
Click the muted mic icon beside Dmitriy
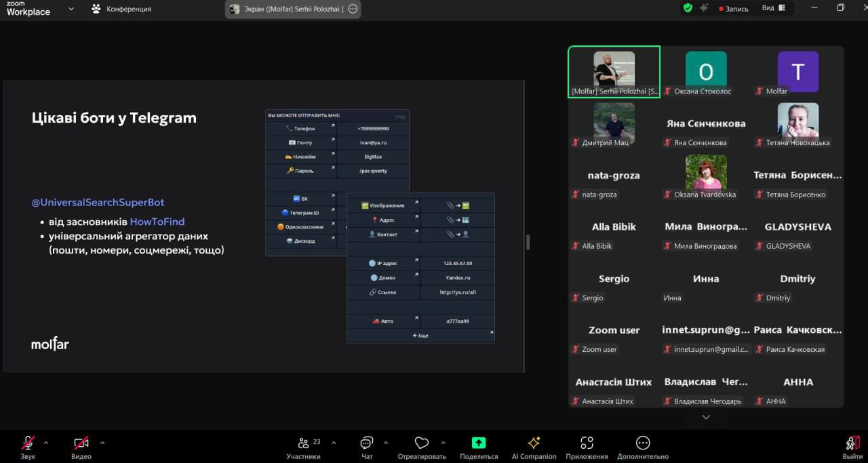click(x=759, y=298)
